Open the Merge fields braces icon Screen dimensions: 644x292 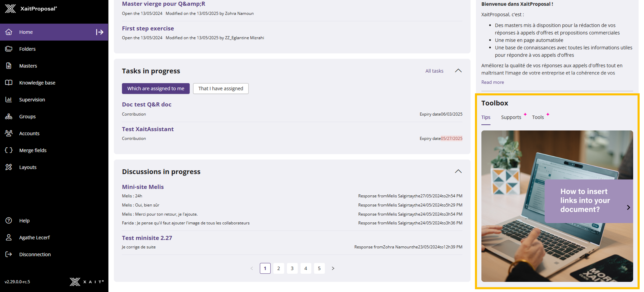(x=9, y=150)
